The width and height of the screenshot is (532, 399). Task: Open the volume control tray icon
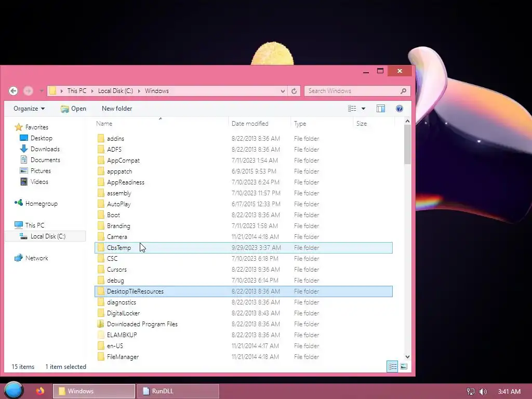click(483, 392)
